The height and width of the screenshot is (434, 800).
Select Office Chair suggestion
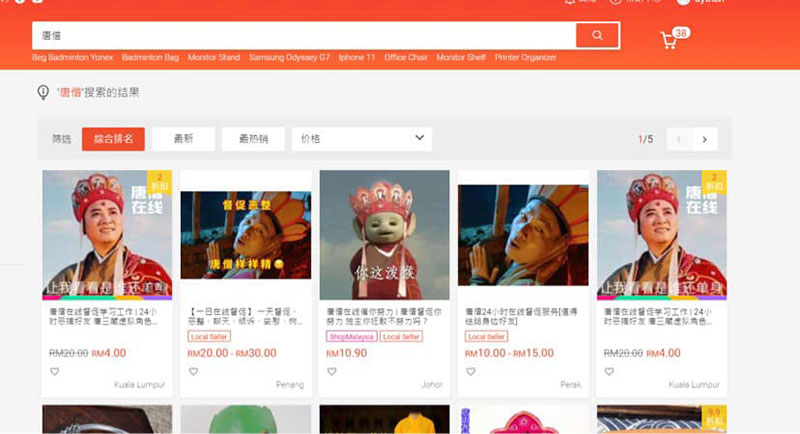[x=406, y=57]
